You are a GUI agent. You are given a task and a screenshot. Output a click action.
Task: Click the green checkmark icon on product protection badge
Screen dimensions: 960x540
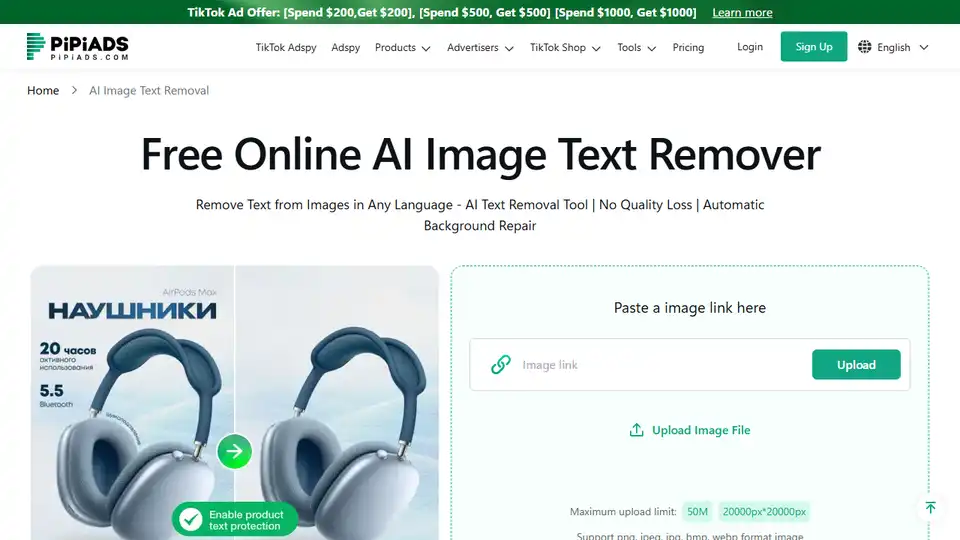(190, 519)
